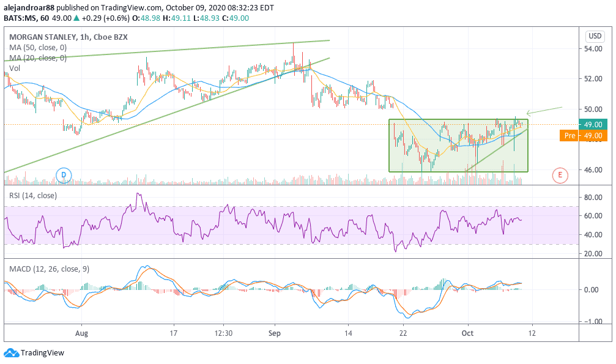Click the Aug date label on time axis
Viewport: 616px width, 364px height.
coord(81,333)
